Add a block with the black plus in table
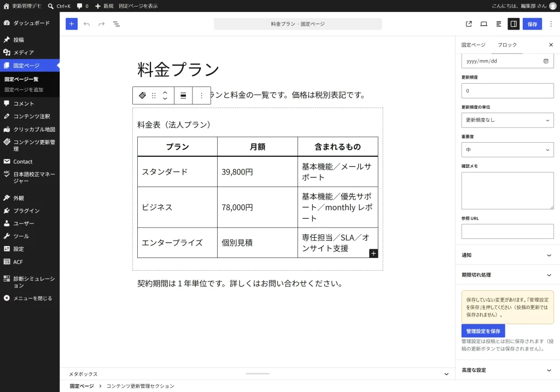The height and width of the screenshot is (392, 560). (374, 254)
